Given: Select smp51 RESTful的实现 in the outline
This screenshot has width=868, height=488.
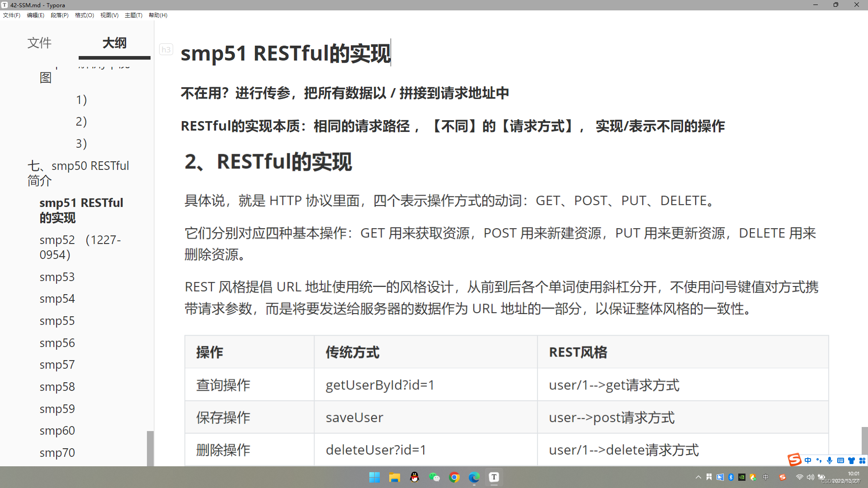Looking at the screenshot, I should 81,210.
